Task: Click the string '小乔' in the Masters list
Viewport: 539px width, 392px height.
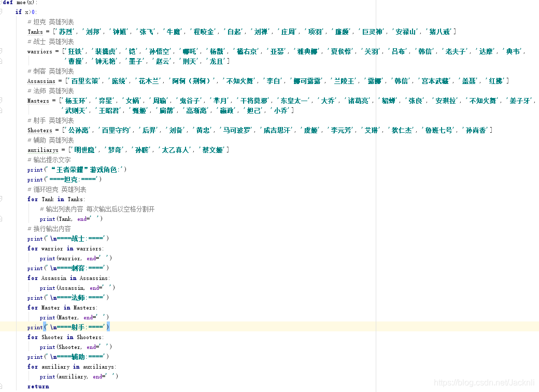Action: [281, 110]
